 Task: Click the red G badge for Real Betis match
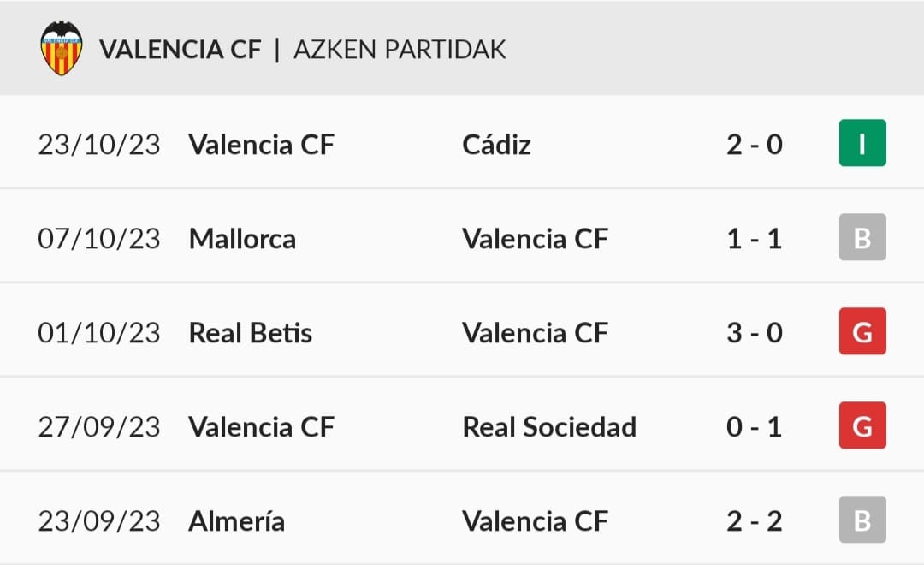tap(862, 330)
